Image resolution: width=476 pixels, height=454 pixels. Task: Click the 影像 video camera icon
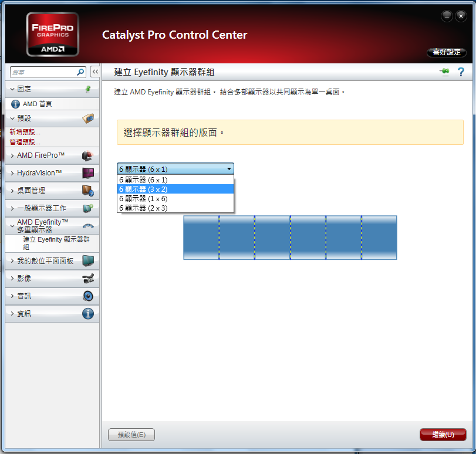(88, 278)
